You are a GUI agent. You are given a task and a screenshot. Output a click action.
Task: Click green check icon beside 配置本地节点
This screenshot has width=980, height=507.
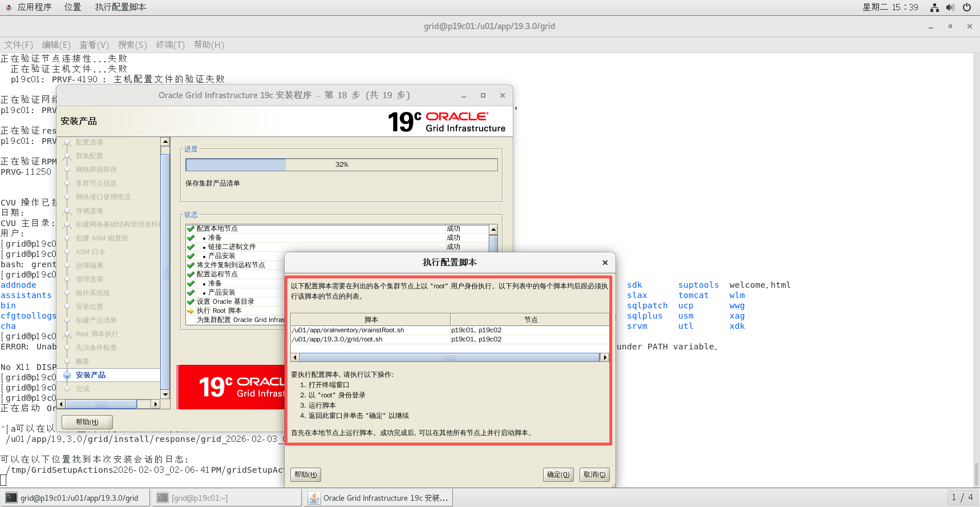[191, 228]
